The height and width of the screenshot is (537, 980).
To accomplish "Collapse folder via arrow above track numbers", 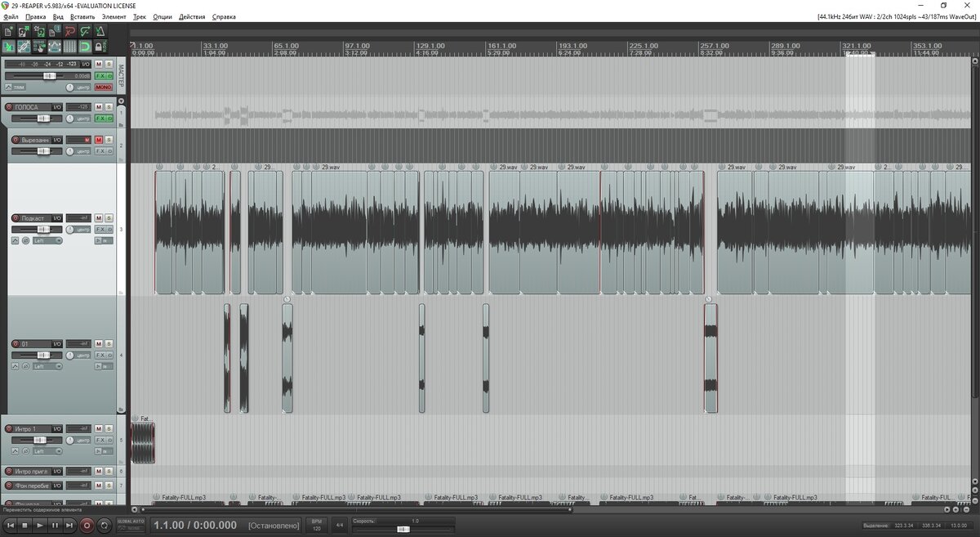I will 122,101.
